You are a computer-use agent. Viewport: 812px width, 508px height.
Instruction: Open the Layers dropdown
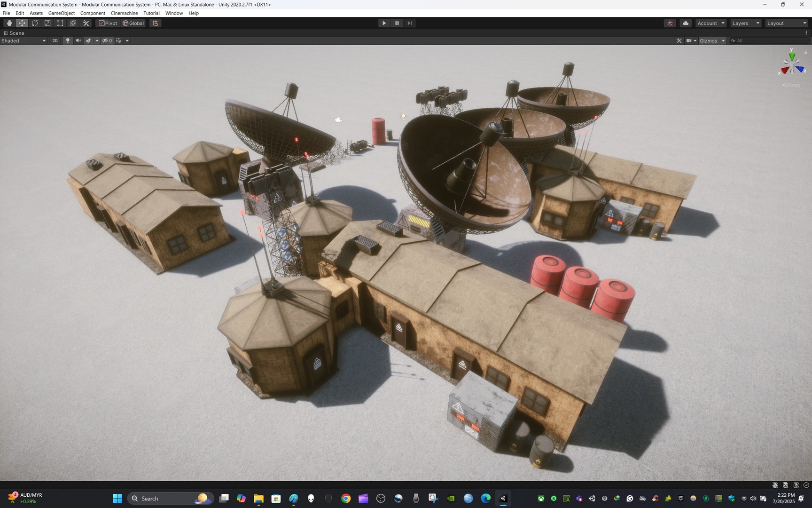click(x=746, y=23)
